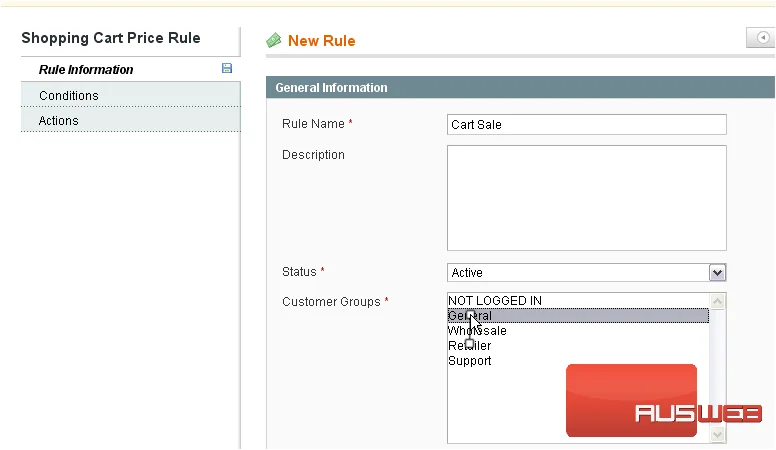This screenshot has width=776, height=450.
Task: Click the Rule Name input field
Action: [586, 124]
